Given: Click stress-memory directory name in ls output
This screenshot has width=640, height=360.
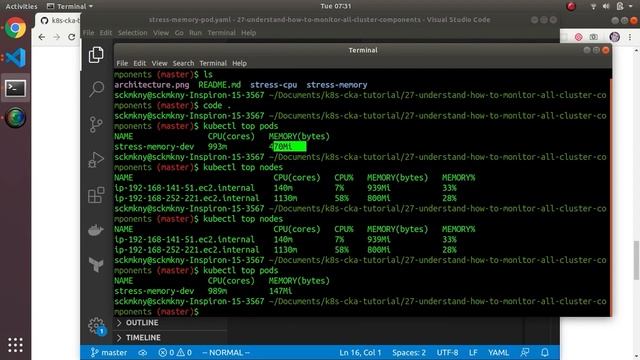Looking at the screenshot, I should click(337, 85).
